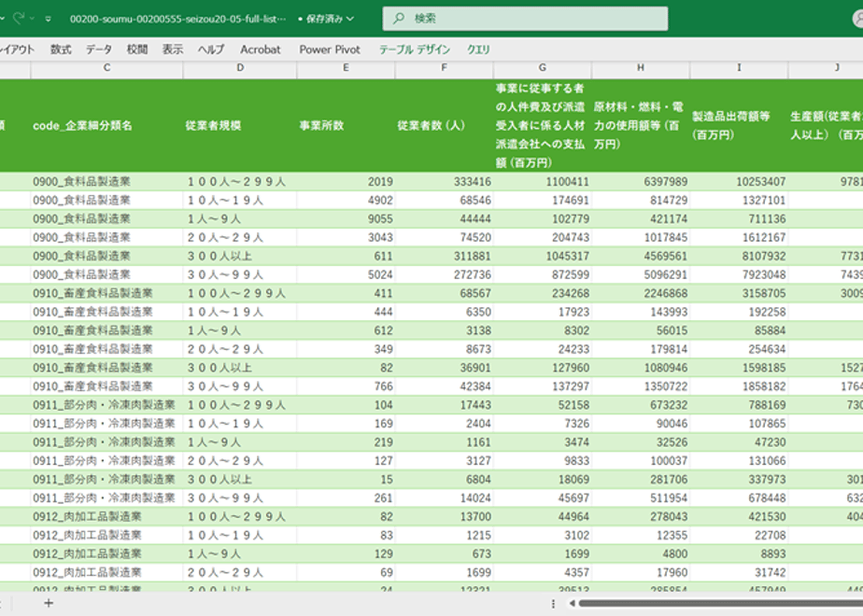863x616 pixels.
Task: Select column G header
Action: pyautogui.click(x=542, y=67)
